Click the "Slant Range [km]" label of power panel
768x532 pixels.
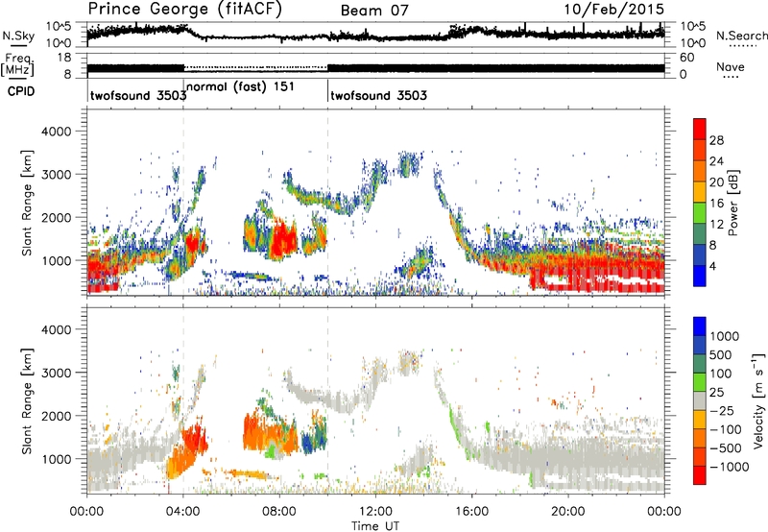(27, 203)
